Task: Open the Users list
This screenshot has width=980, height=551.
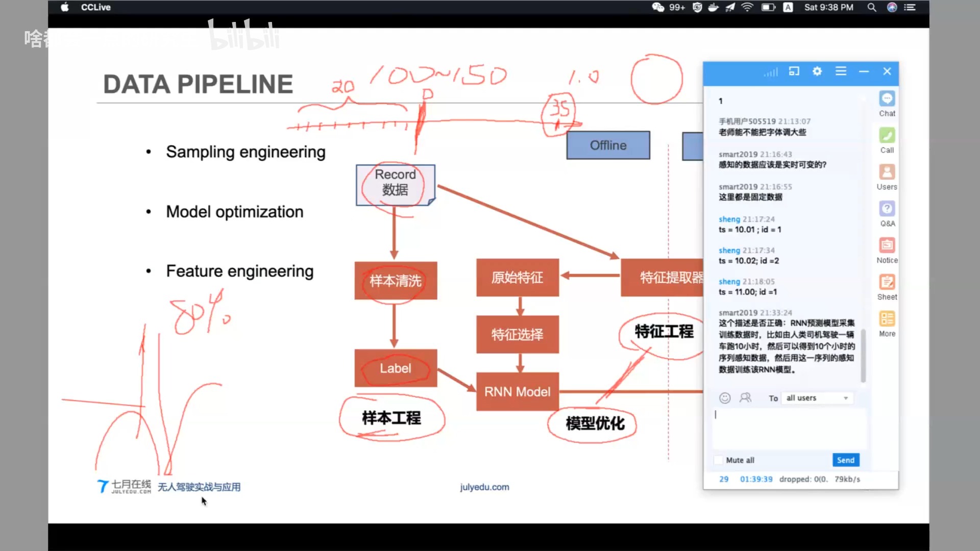Action: [887, 176]
